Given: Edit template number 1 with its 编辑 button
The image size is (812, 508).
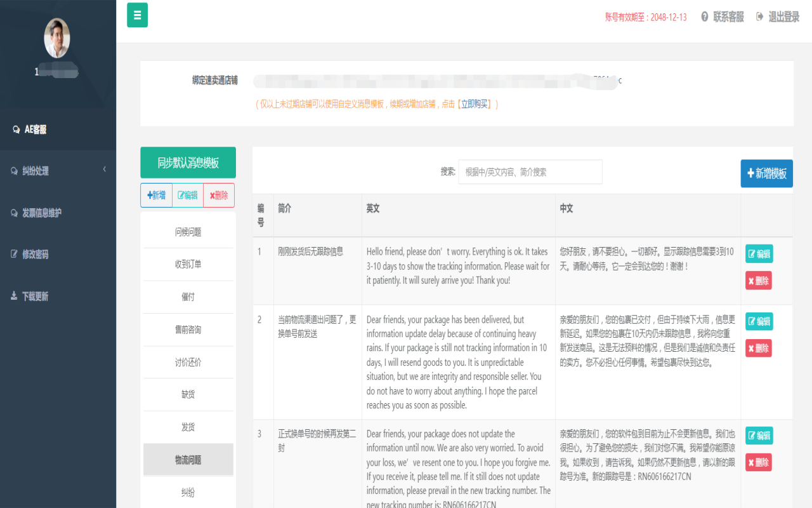Looking at the screenshot, I should (x=759, y=252).
